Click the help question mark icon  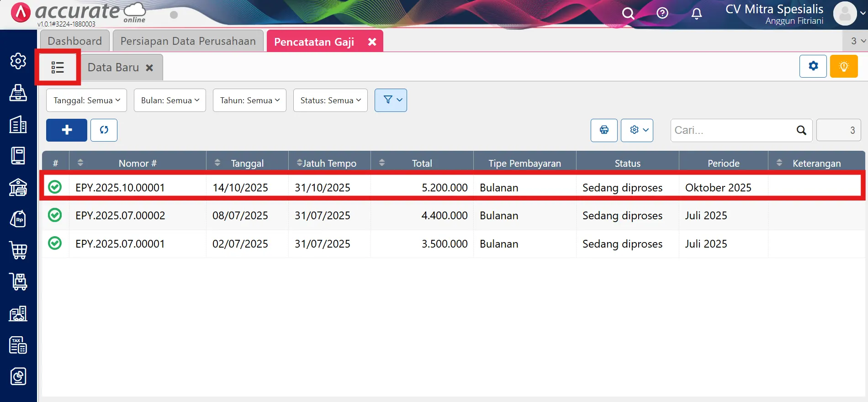pyautogui.click(x=662, y=13)
